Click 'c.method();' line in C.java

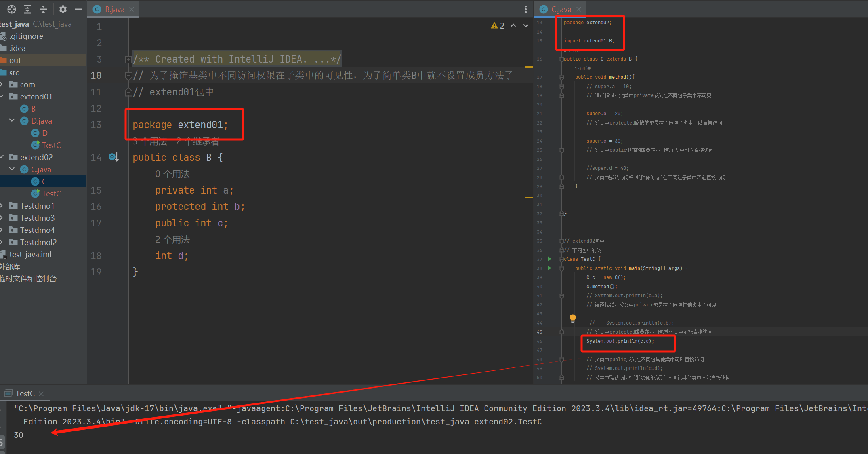coord(602,287)
